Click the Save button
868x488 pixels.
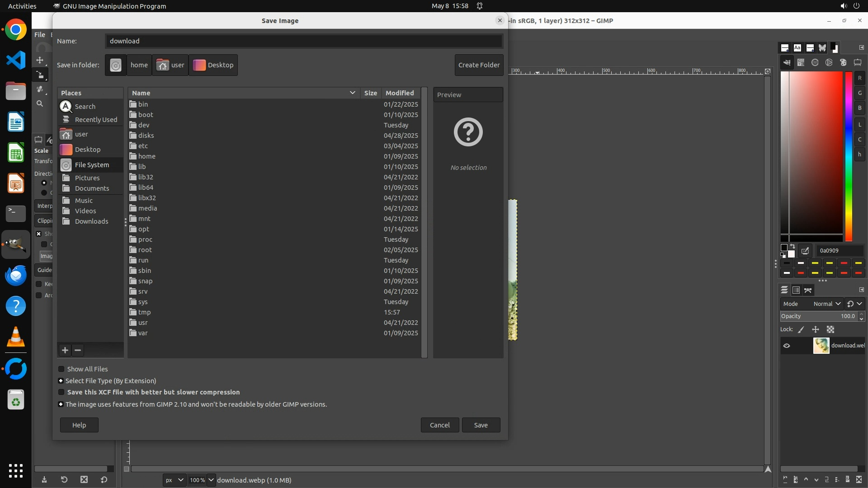pos(481,425)
